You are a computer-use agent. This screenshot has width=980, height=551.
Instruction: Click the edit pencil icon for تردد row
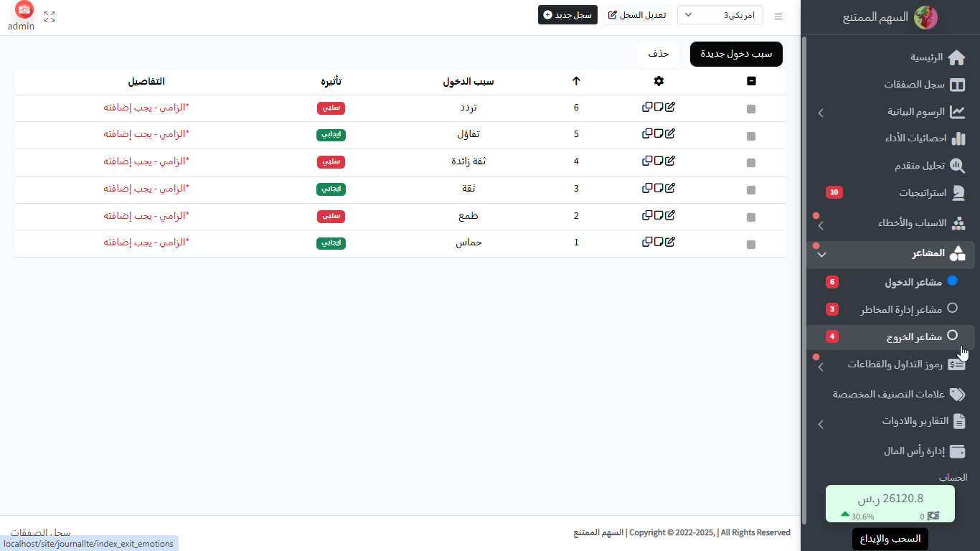point(670,107)
